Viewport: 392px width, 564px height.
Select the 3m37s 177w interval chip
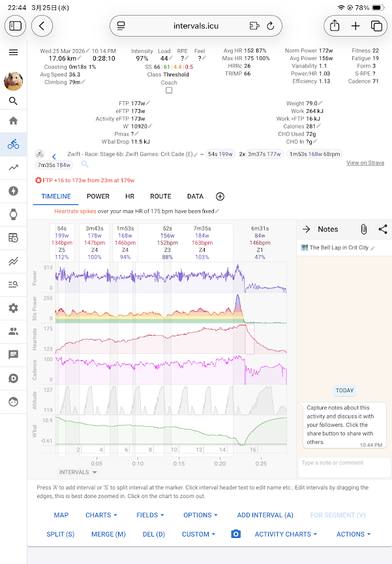[x=264, y=154]
